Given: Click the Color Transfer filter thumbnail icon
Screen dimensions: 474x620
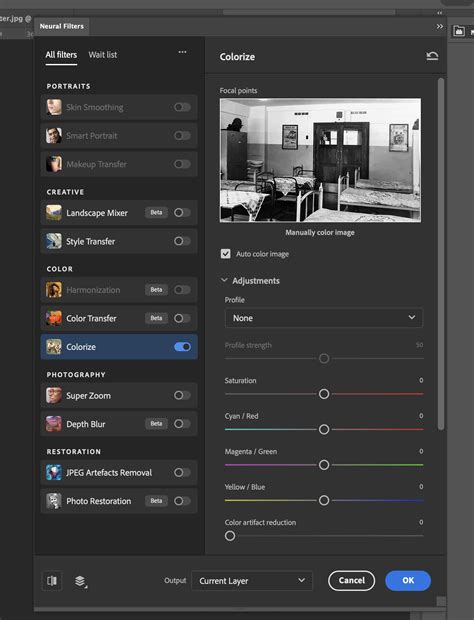Looking at the screenshot, I should [54, 318].
